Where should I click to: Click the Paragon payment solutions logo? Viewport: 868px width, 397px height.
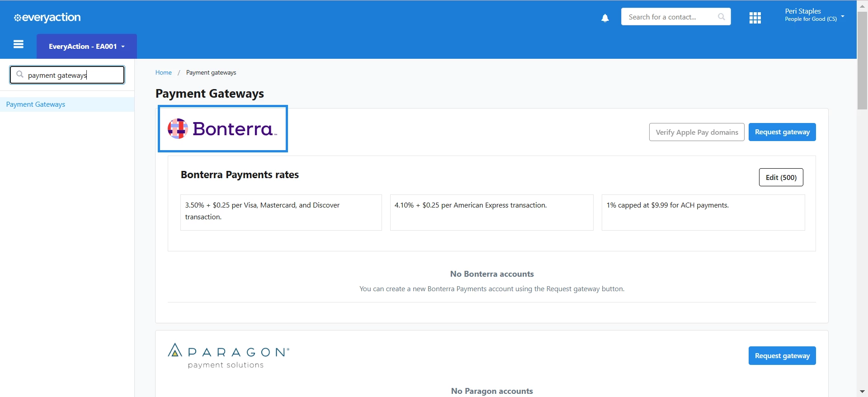pyautogui.click(x=228, y=356)
